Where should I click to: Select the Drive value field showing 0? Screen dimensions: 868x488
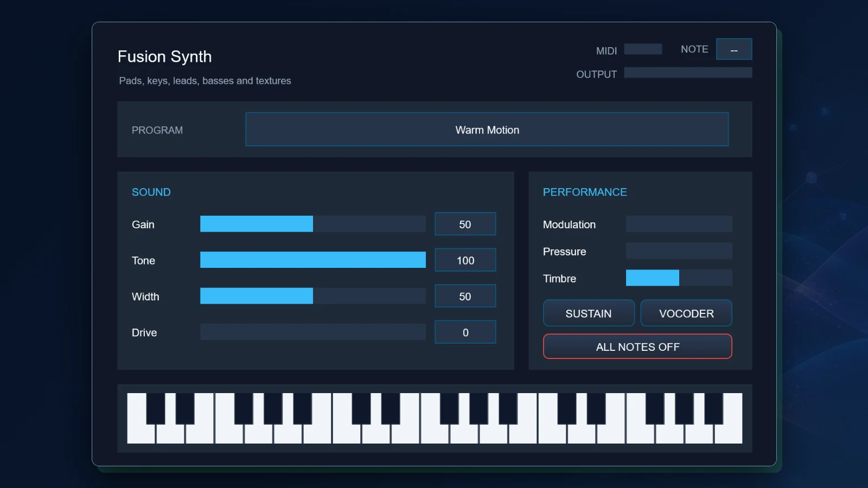465,332
